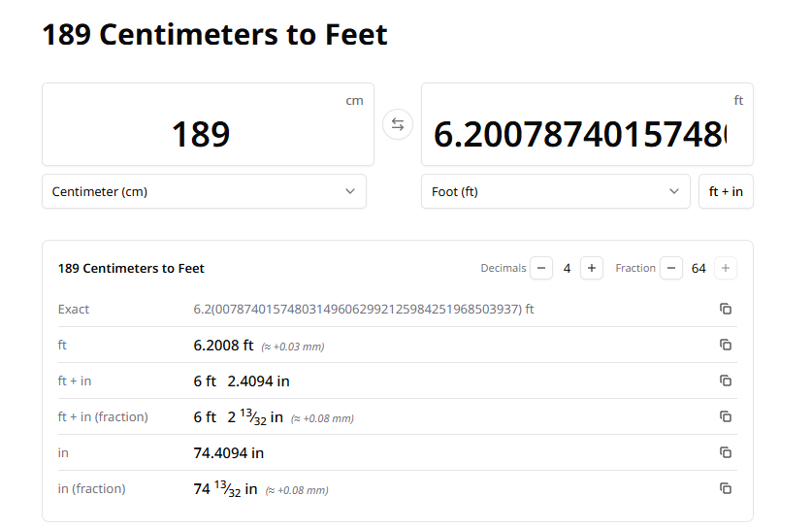Viewport: 812px width, 529px height.
Task: Copy the 6.2008 ft result
Action: click(726, 345)
